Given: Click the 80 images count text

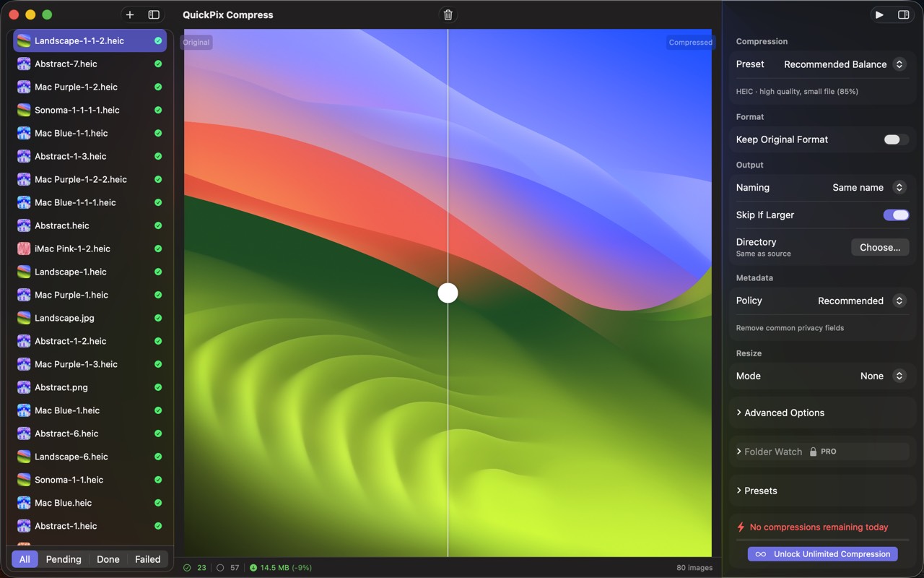Looking at the screenshot, I should click(x=694, y=568).
